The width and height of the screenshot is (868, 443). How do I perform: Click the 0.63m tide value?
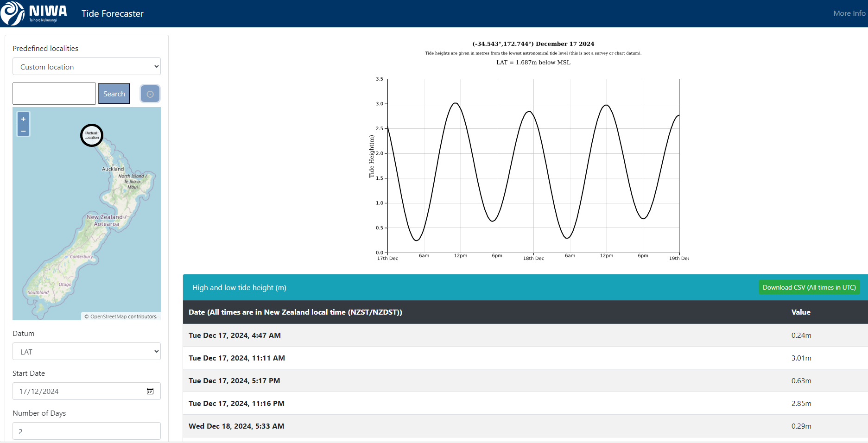801,380
